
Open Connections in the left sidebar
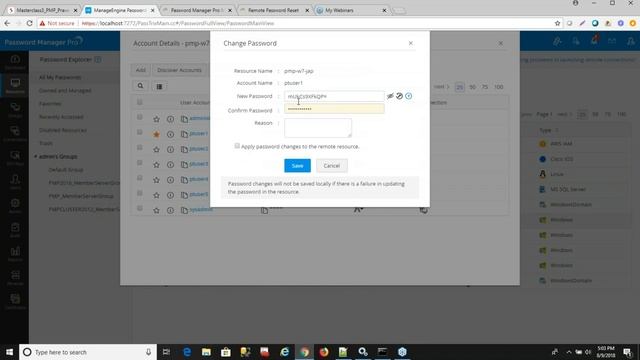pos(15,133)
